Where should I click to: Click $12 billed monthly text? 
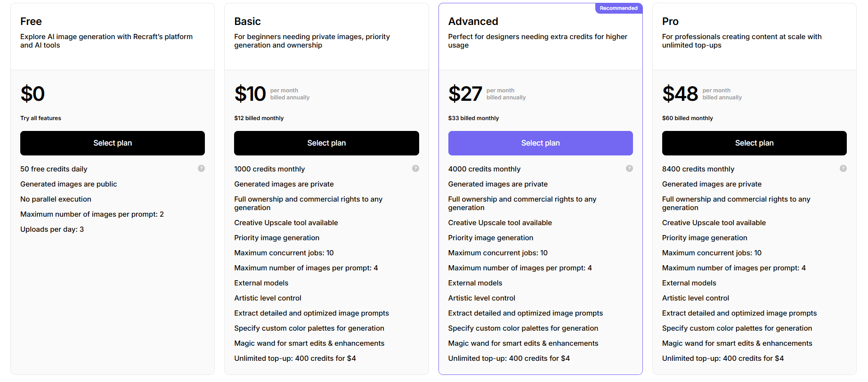[259, 118]
